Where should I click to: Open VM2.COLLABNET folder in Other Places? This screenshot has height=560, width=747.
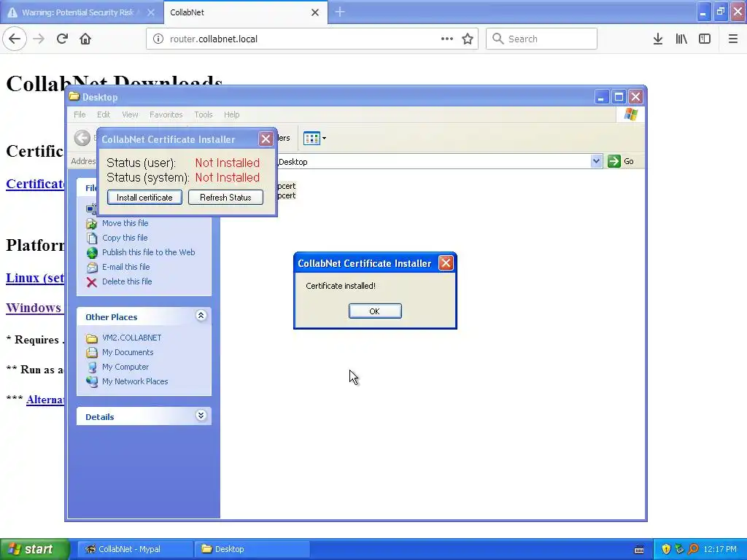tap(131, 338)
